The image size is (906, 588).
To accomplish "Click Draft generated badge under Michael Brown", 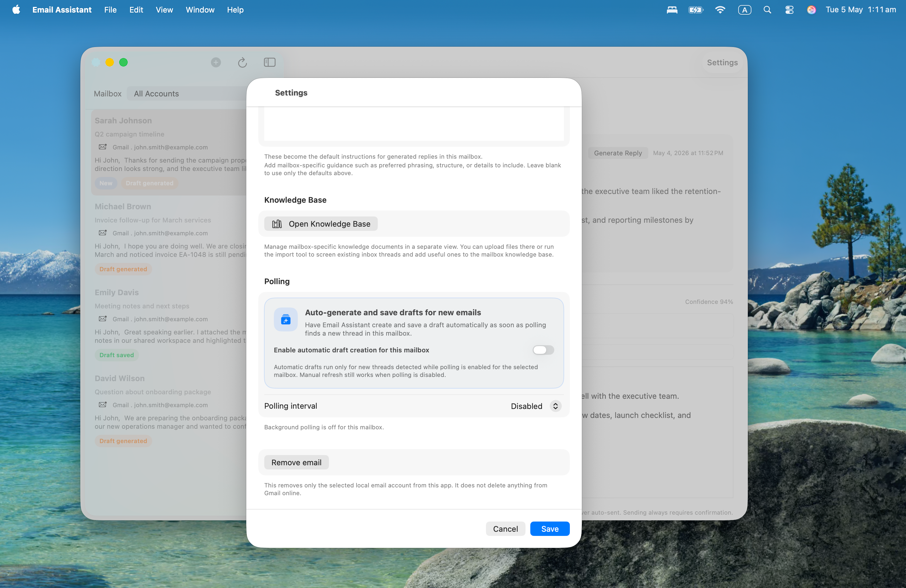I will pyautogui.click(x=123, y=269).
